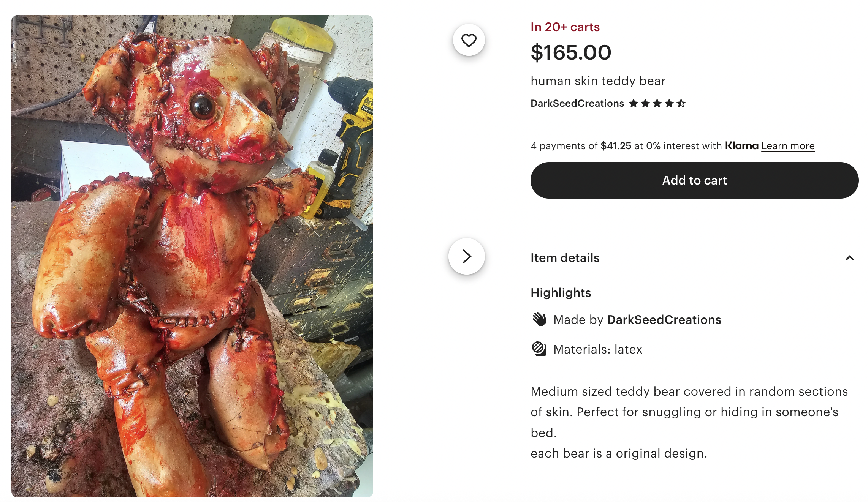Image resolution: width=868 pixels, height=502 pixels.
Task: Collapse the Item details section chevron
Action: point(850,258)
